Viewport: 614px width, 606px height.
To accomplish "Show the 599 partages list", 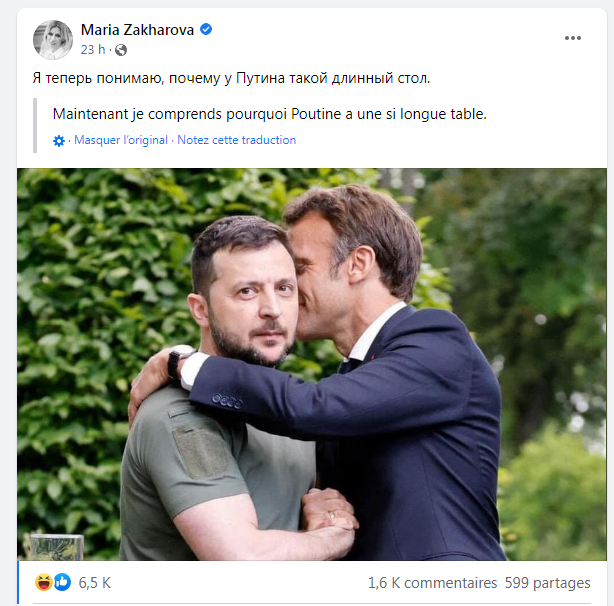I will pos(547,582).
